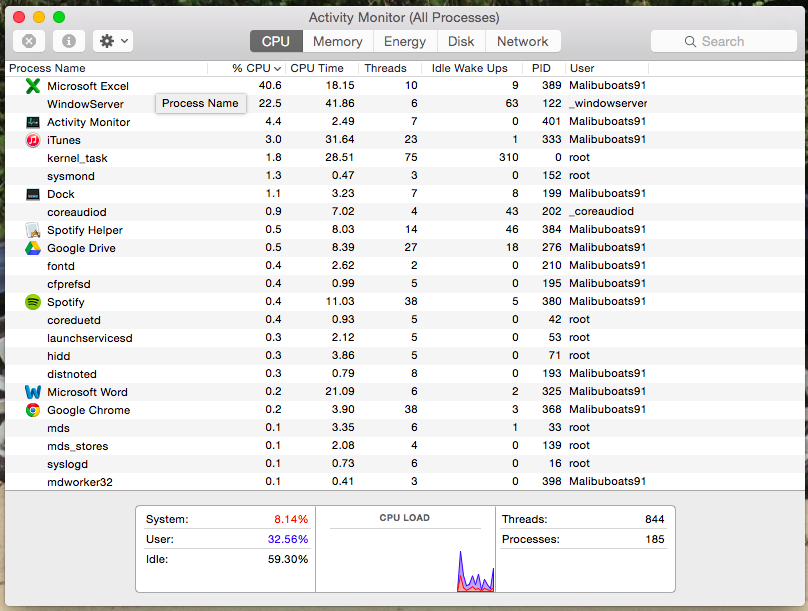The height and width of the screenshot is (611, 808).
Task: Click the green Spotify icon
Action: [33, 302]
